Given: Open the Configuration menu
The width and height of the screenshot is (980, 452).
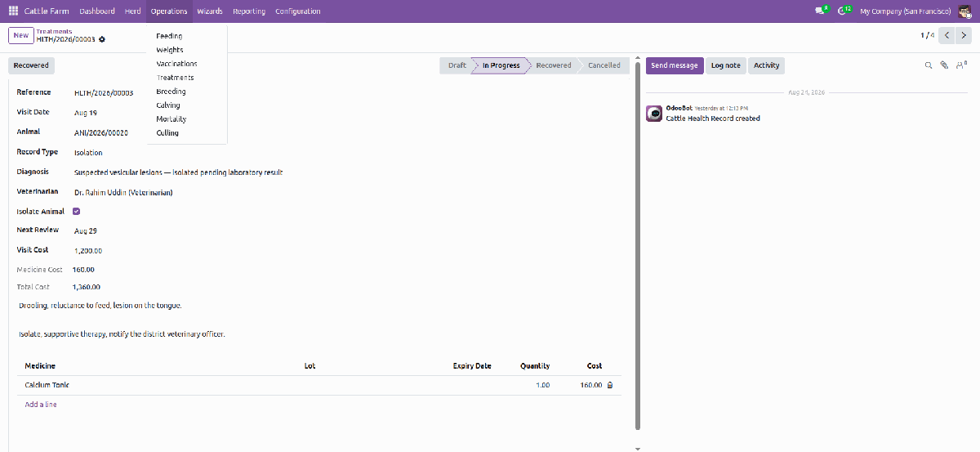Looking at the screenshot, I should click(x=298, y=11).
